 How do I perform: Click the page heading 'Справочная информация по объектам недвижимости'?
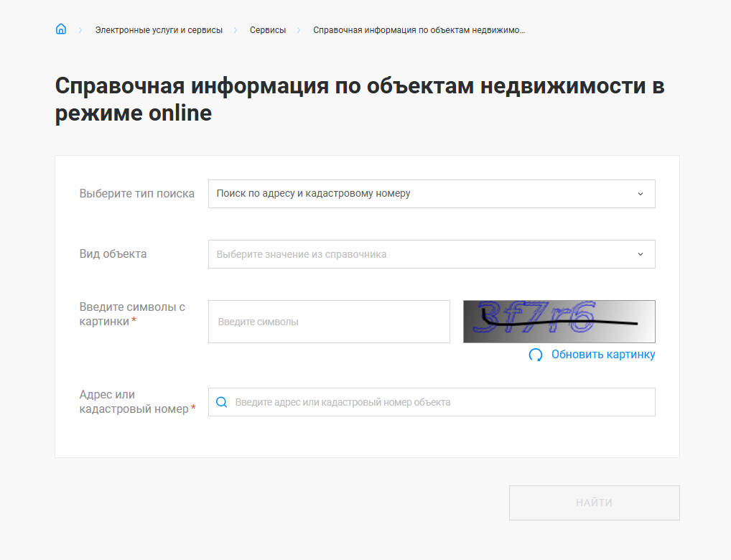pos(360,99)
